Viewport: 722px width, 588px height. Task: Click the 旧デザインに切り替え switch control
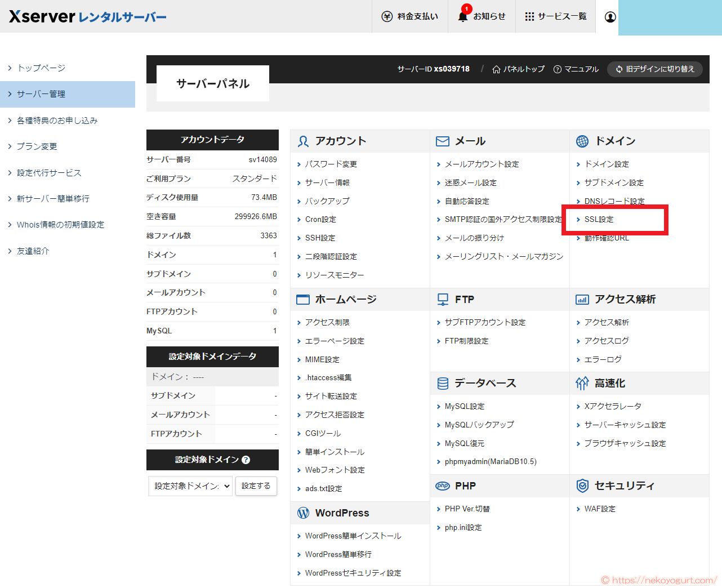655,70
